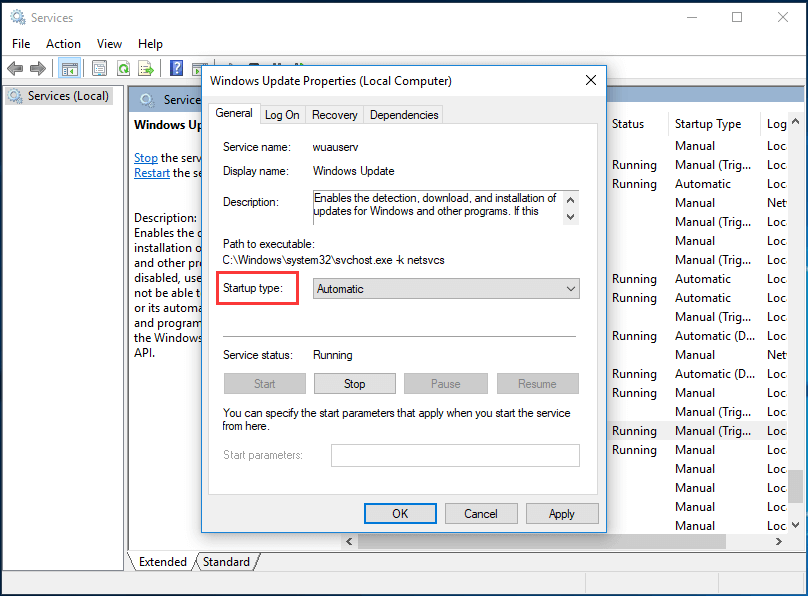Click the Running value beside Service status
Screen dimensions: 808x596
tap(333, 355)
